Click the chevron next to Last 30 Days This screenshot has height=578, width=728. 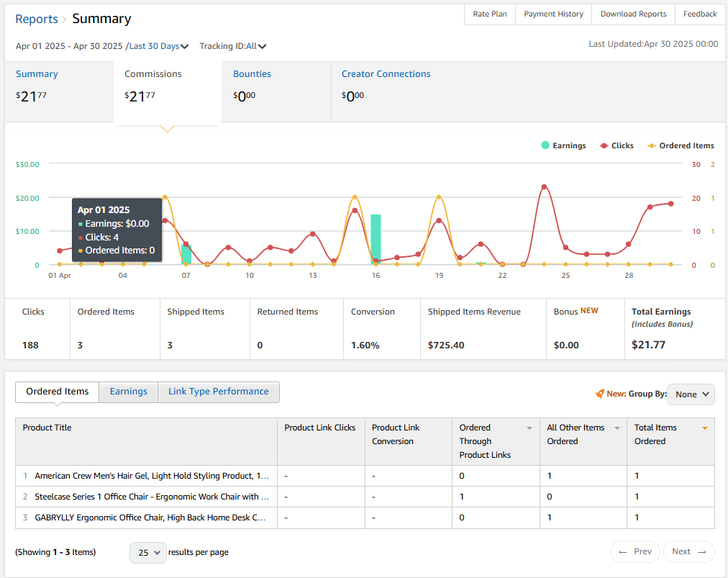[184, 47]
